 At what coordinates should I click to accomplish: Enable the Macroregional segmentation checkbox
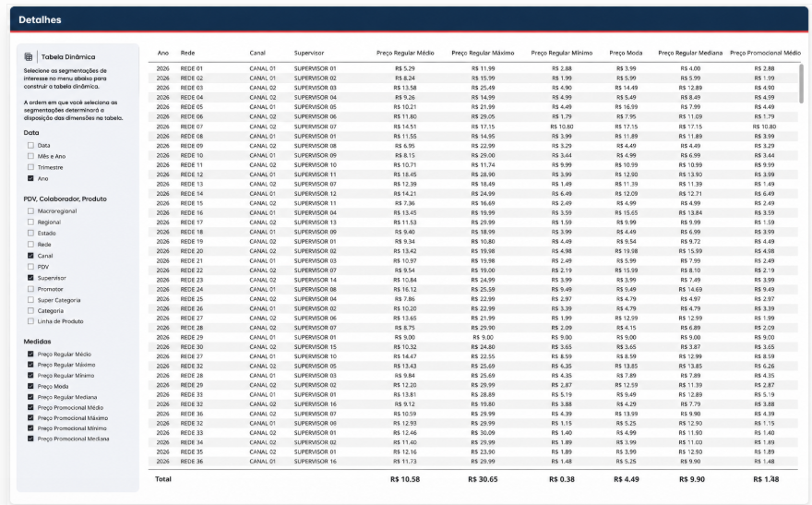tap(30, 210)
